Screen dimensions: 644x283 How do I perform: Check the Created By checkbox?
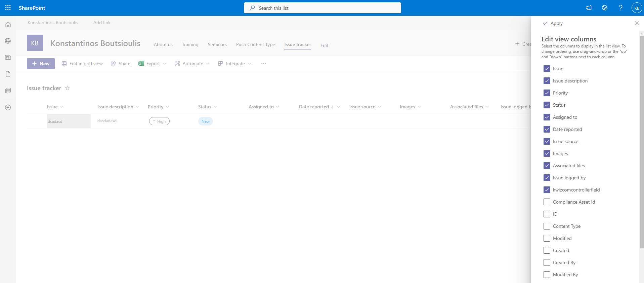point(547,262)
